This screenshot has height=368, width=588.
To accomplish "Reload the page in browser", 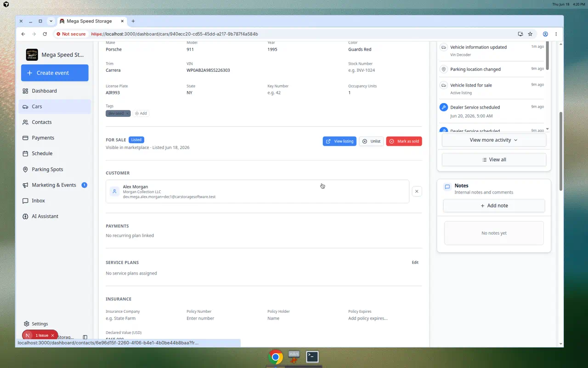I will [x=45, y=34].
